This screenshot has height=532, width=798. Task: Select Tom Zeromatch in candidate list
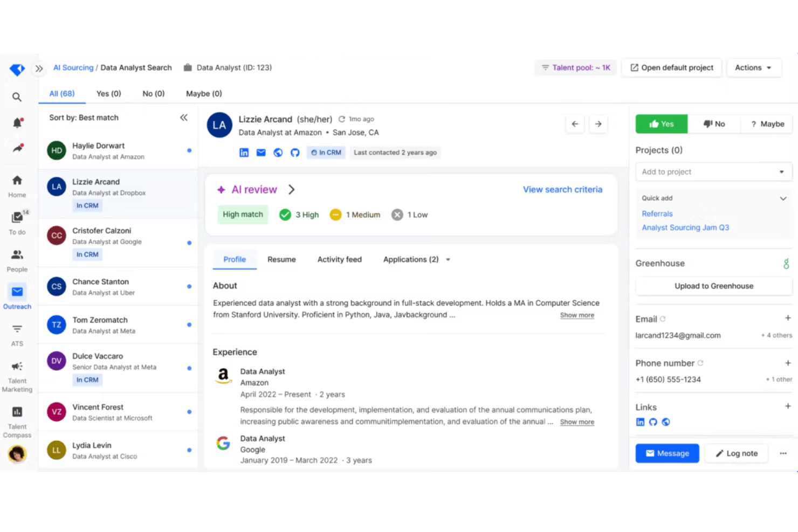pyautogui.click(x=119, y=325)
